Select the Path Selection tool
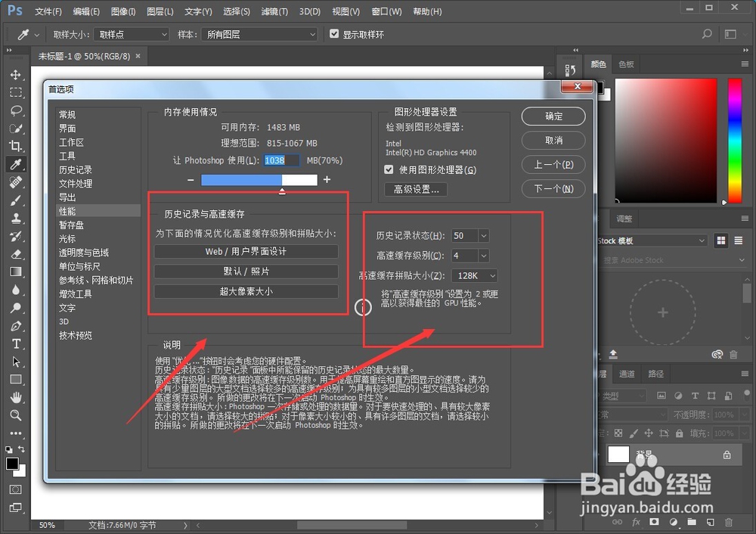The height and width of the screenshot is (534, 756). click(x=15, y=362)
